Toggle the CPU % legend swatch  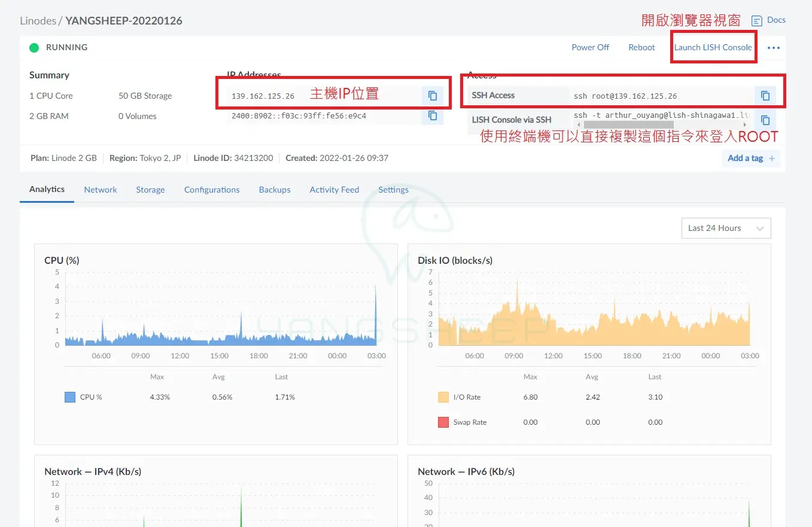point(70,397)
